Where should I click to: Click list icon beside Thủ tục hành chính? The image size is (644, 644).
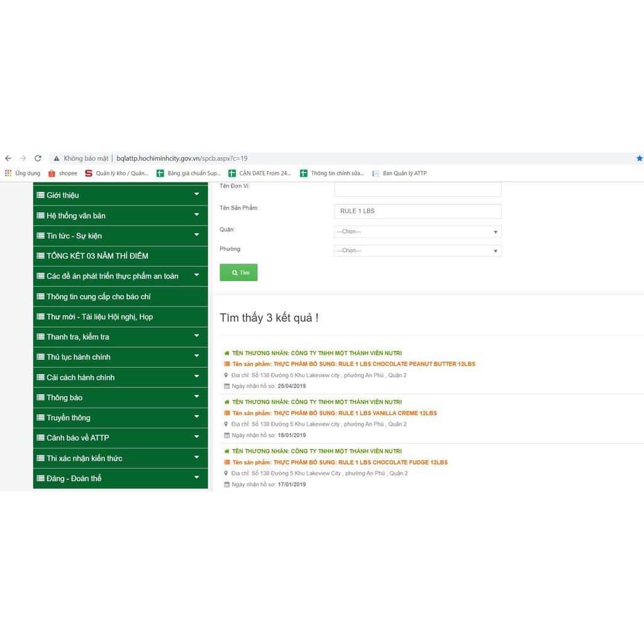point(41,357)
